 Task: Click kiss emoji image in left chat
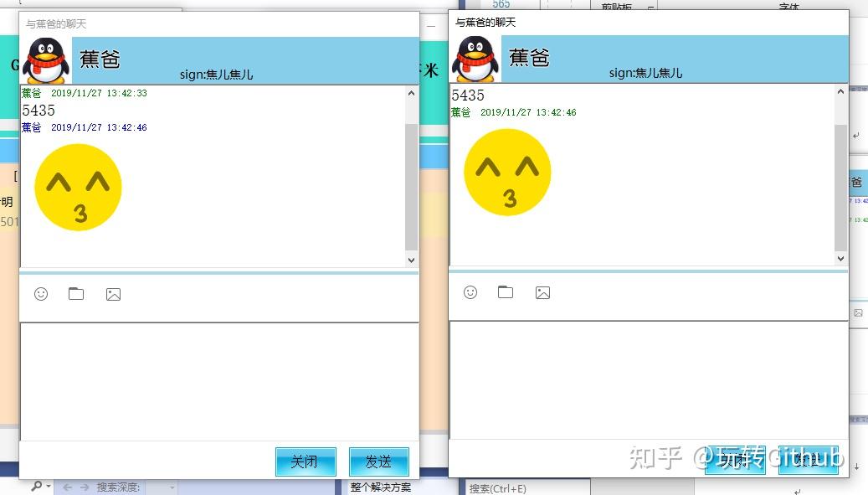coord(78,187)
